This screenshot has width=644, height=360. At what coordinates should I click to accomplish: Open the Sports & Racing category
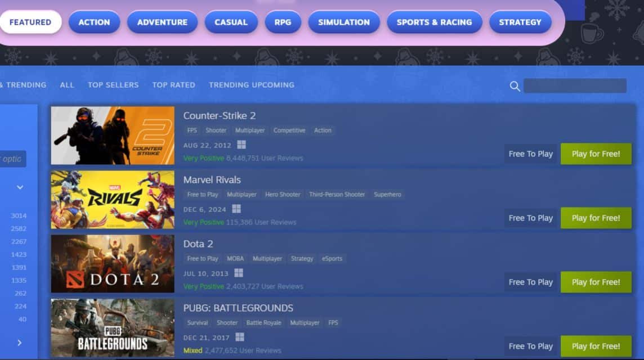point(434,22)
